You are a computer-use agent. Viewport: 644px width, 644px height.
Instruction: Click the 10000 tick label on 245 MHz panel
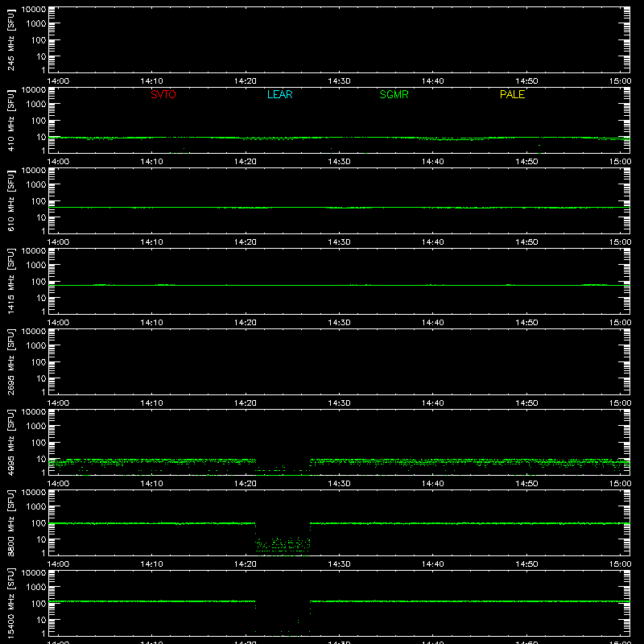[34, 10]
